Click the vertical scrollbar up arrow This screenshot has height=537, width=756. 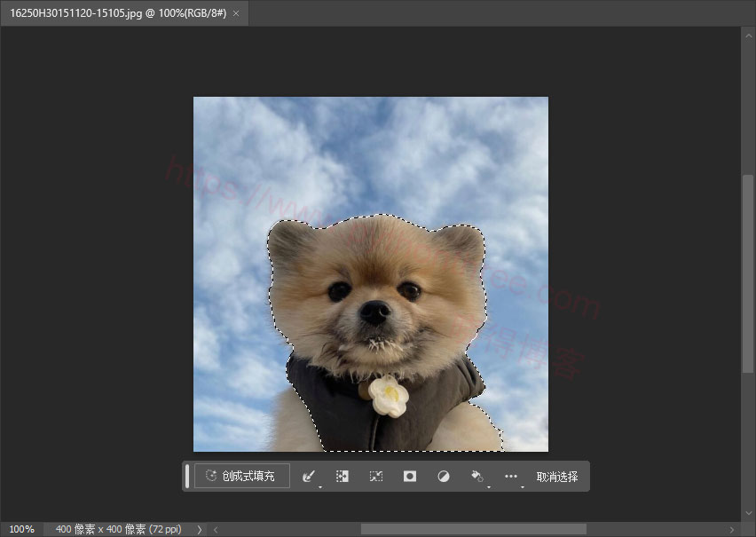[748, 36]
